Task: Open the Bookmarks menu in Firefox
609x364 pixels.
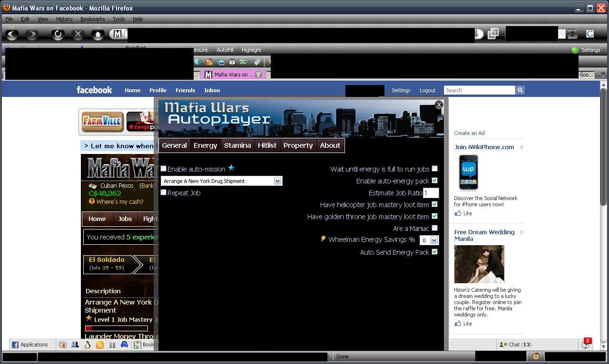Action: [x=92, y=19]
